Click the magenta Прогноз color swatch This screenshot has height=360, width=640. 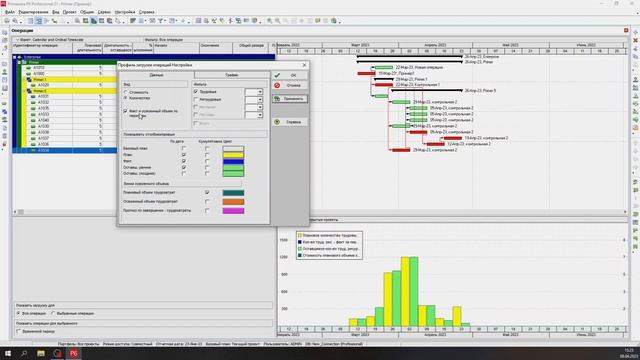pos(233,211)
